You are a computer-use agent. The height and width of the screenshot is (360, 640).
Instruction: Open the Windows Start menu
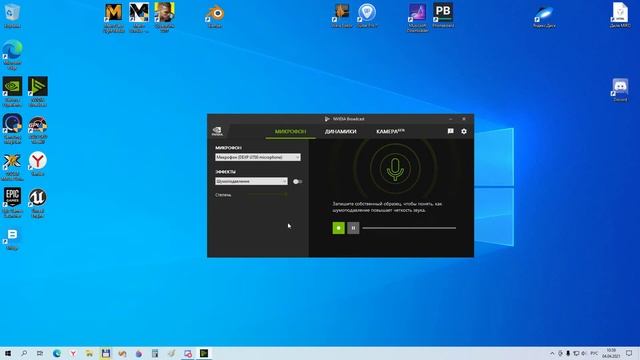(x=7, y=353)
